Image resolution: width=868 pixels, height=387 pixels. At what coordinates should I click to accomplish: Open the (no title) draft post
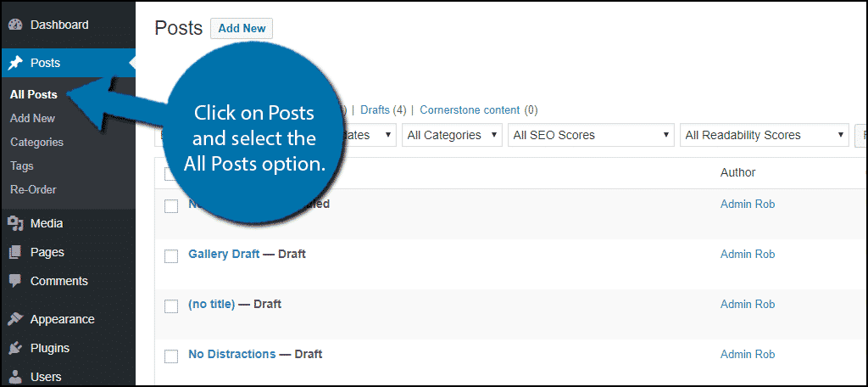211,304
